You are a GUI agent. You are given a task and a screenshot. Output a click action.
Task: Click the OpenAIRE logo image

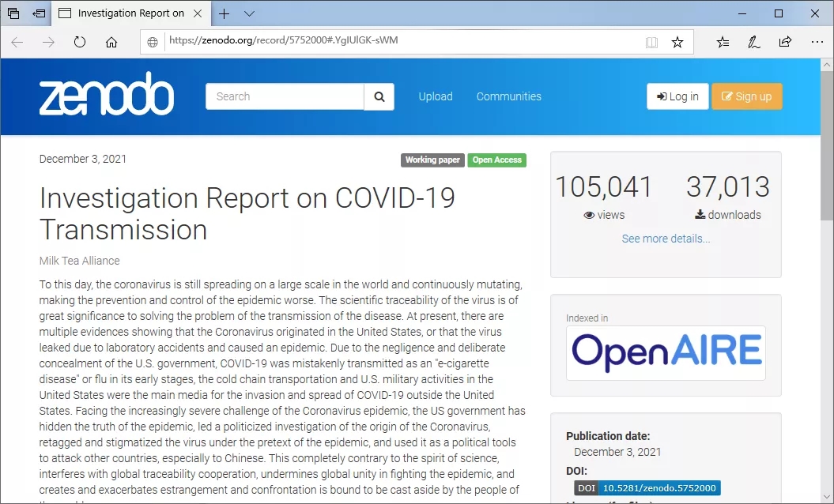coord(666,352)
